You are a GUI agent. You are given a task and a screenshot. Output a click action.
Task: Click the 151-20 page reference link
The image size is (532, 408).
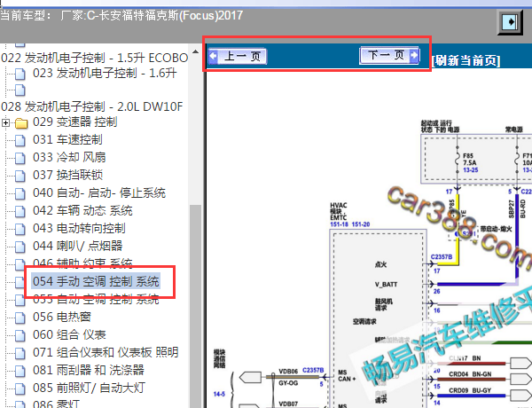[x=361, y=224]
